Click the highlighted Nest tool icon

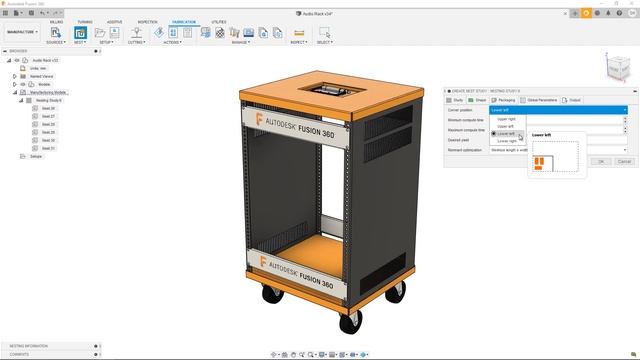[80, 33]
